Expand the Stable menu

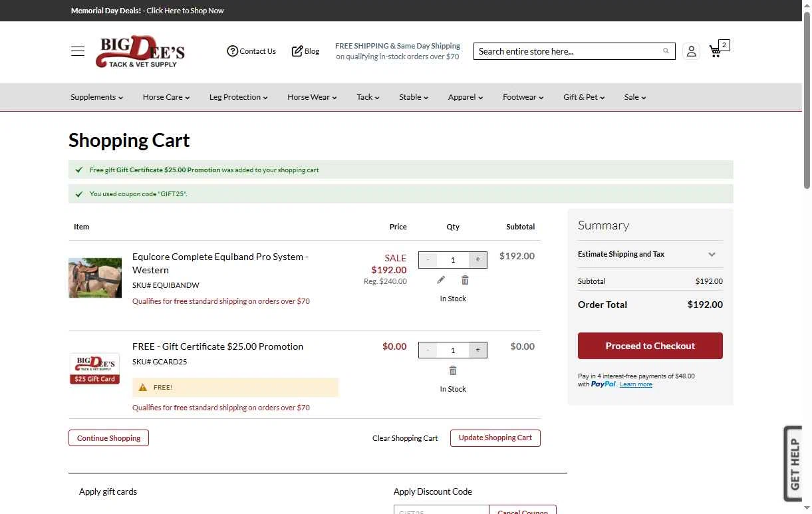414,97
